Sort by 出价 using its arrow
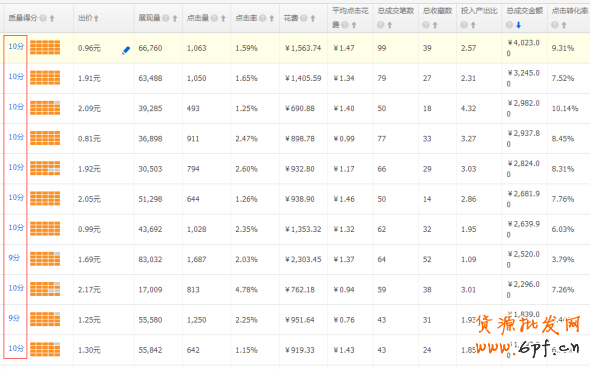The width and height of the screenshot is (590, 369). click(x=96, y=18)
